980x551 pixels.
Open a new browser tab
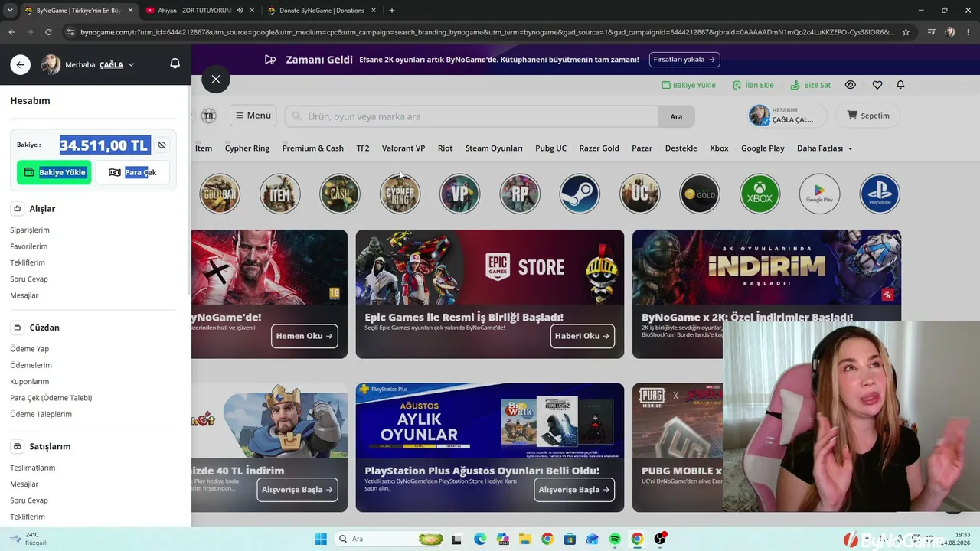click(392, 11)
